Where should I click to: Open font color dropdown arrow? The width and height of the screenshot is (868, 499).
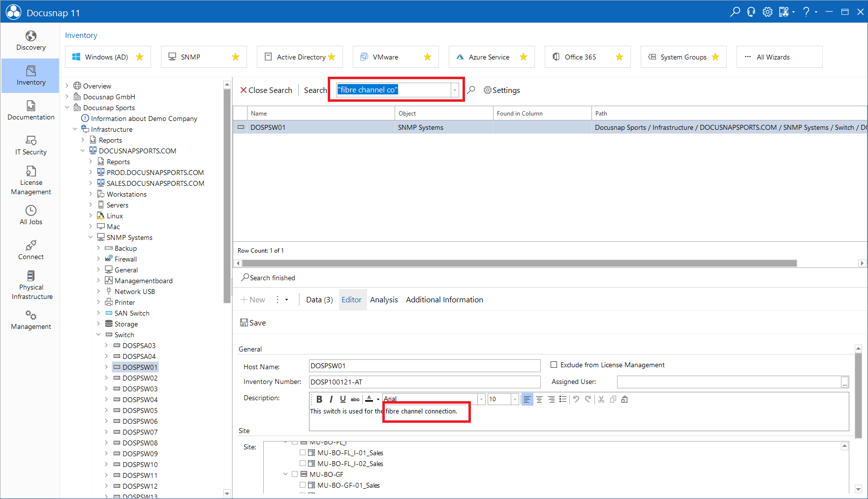[x=378, y=399]
